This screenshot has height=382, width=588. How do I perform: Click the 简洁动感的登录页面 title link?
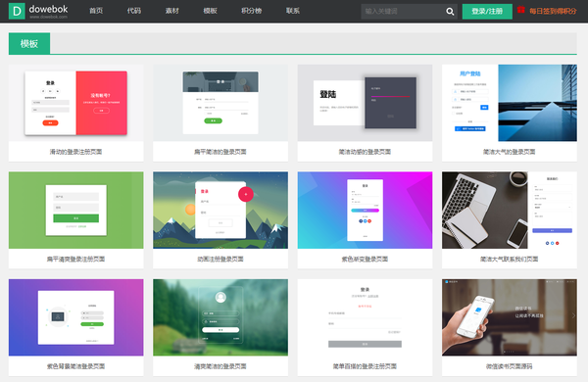click(365, 152)
